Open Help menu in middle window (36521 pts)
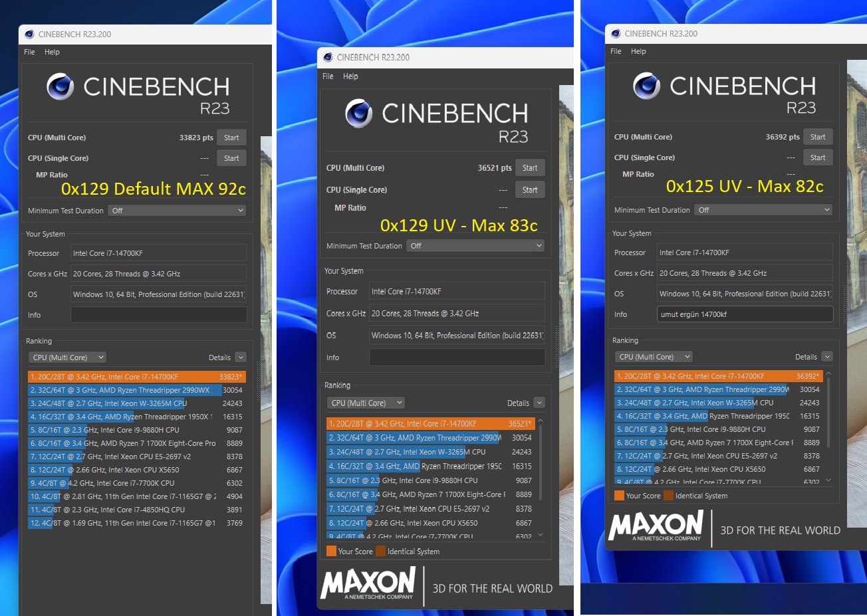This screenshot has height=616, width=867. click(350, 76)
